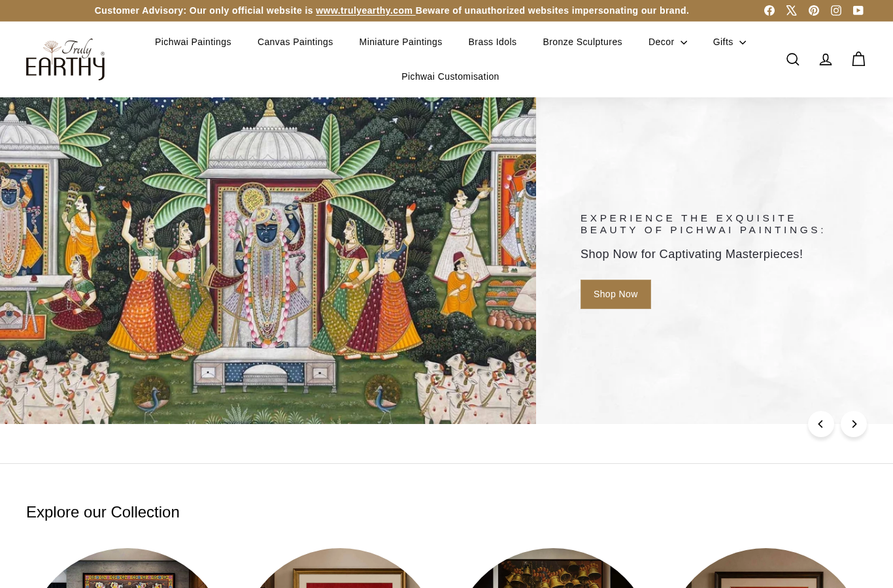
Task: Open the X (Twitter) social icon
Action: (792, 10)
